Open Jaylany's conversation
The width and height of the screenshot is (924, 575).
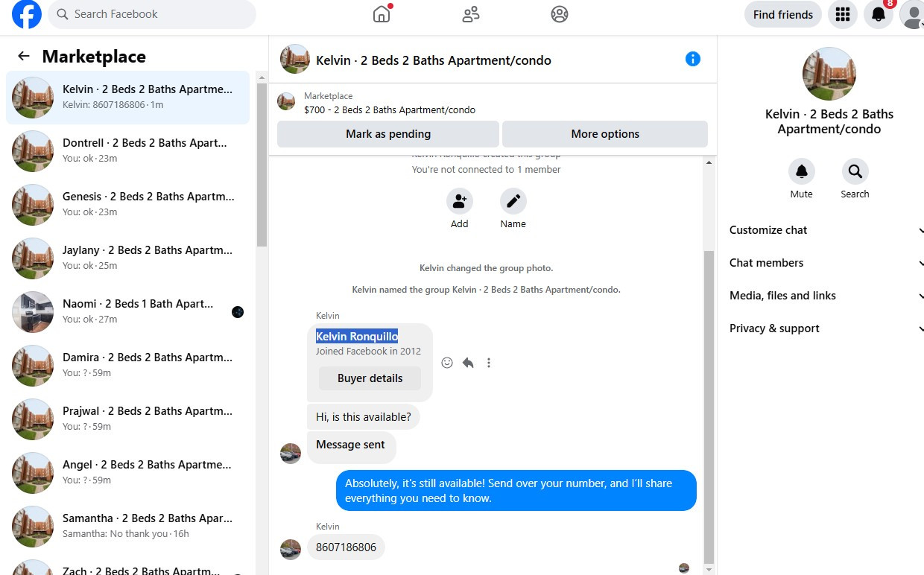coord(127,258)
